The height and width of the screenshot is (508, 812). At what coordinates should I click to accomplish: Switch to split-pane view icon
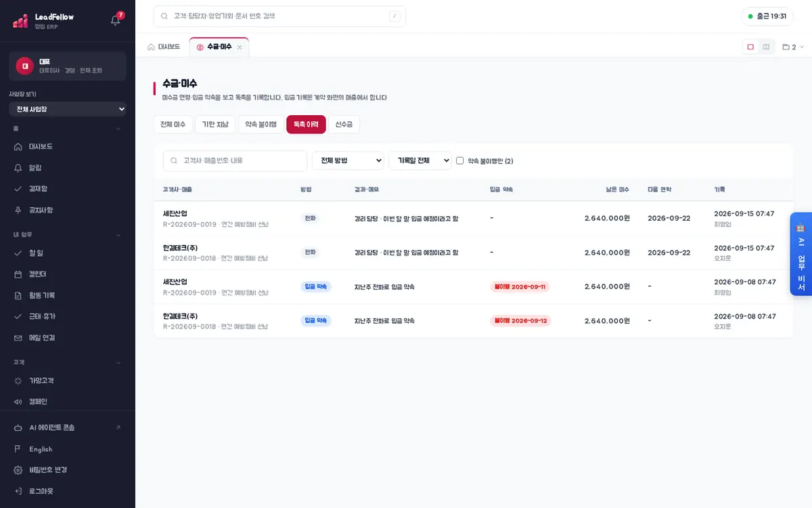(766, 47)
